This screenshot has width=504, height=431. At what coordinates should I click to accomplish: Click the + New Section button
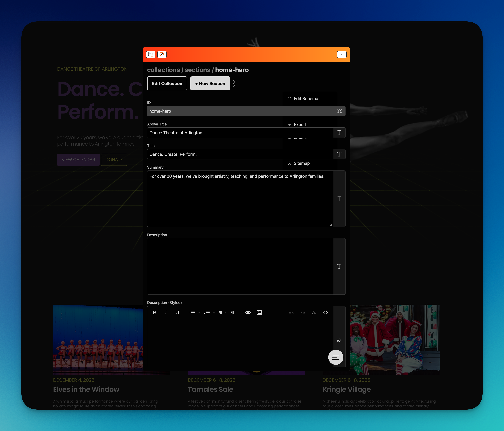(210, 83)
